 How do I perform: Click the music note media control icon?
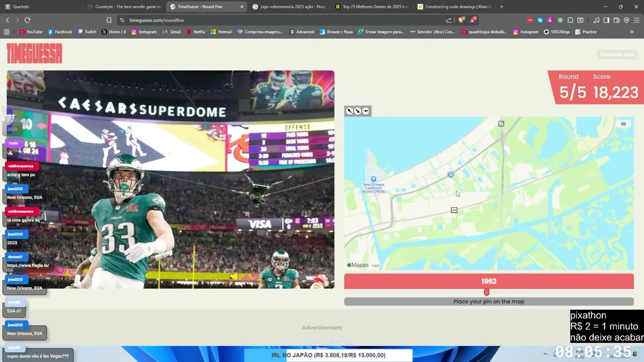click(x=596, y=20)
